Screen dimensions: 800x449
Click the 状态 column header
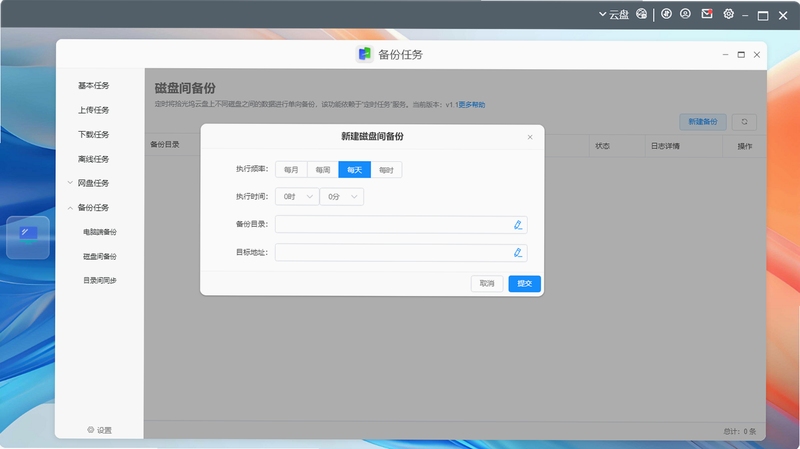click(x=602, y=146)
